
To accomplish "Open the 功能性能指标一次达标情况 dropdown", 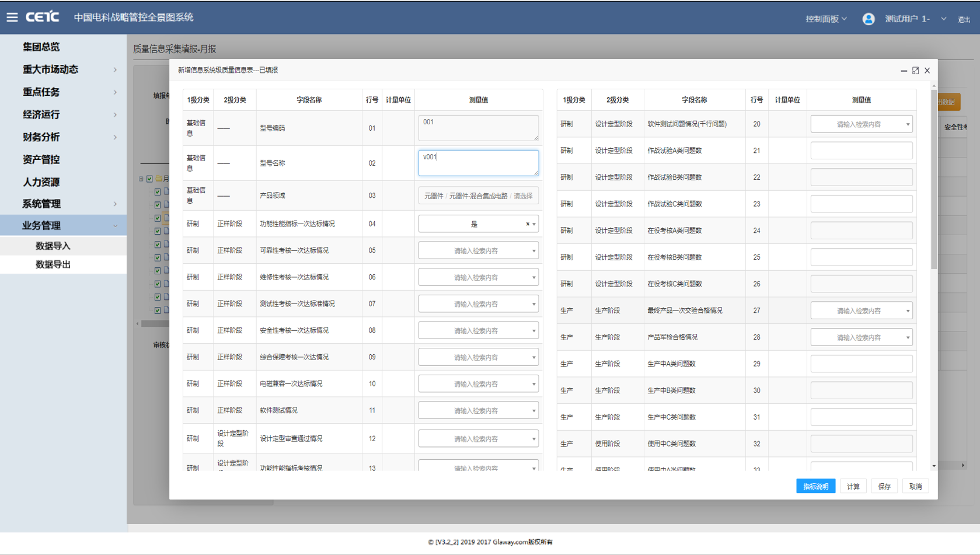I will pos(478,224).
